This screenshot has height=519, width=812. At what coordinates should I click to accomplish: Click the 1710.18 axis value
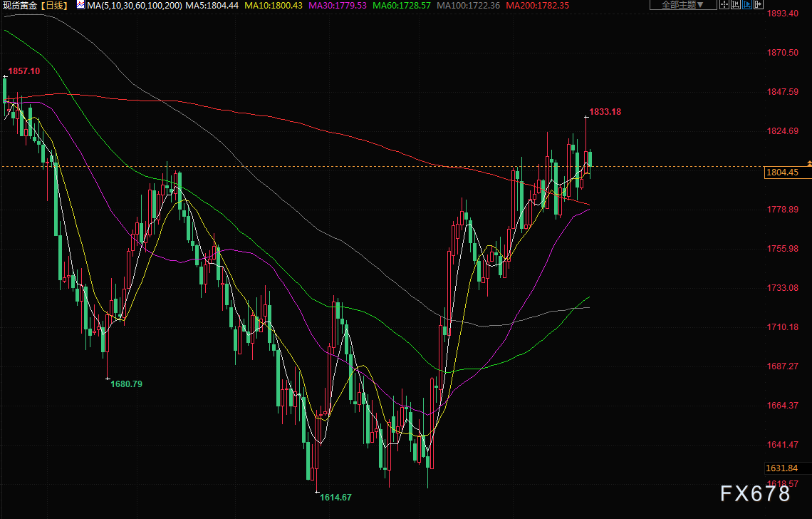coord(783,327)
